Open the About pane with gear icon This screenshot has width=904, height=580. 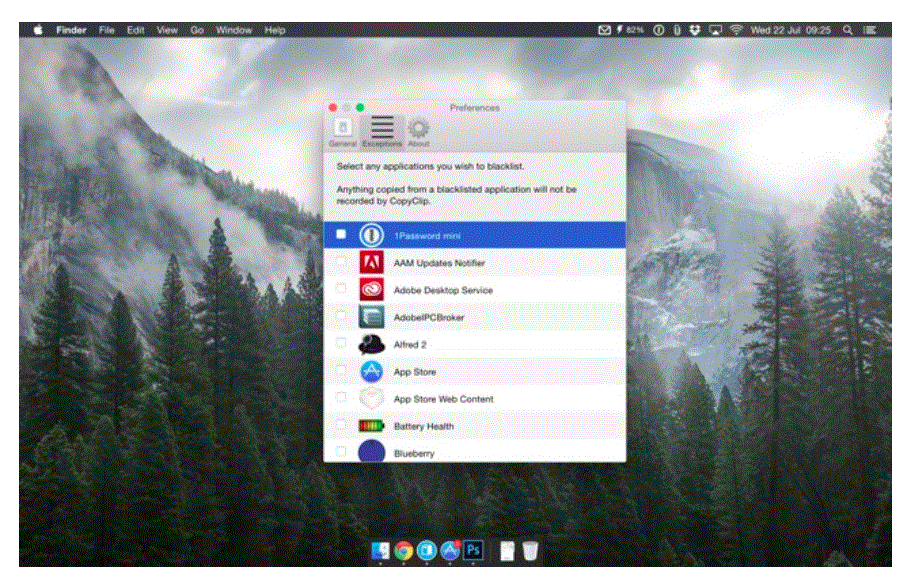click(419, 132)
